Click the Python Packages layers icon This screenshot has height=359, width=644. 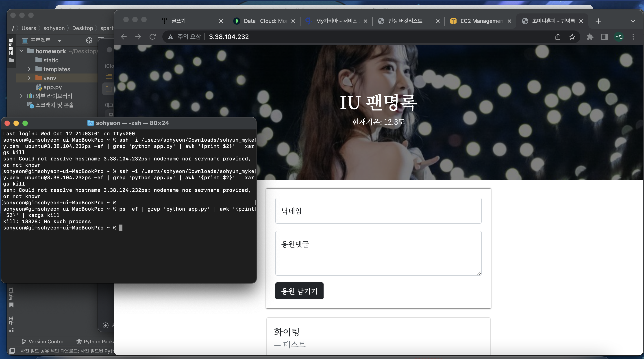click(79, 342)
